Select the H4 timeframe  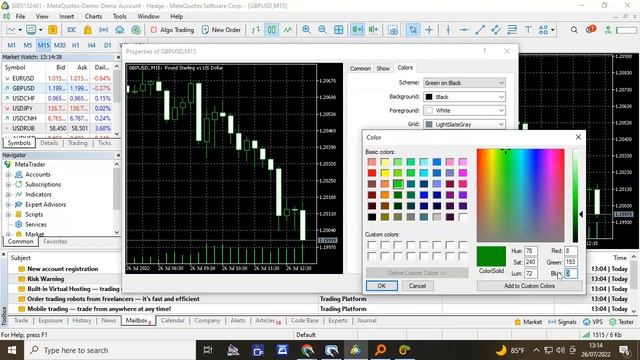pos(91,45)
